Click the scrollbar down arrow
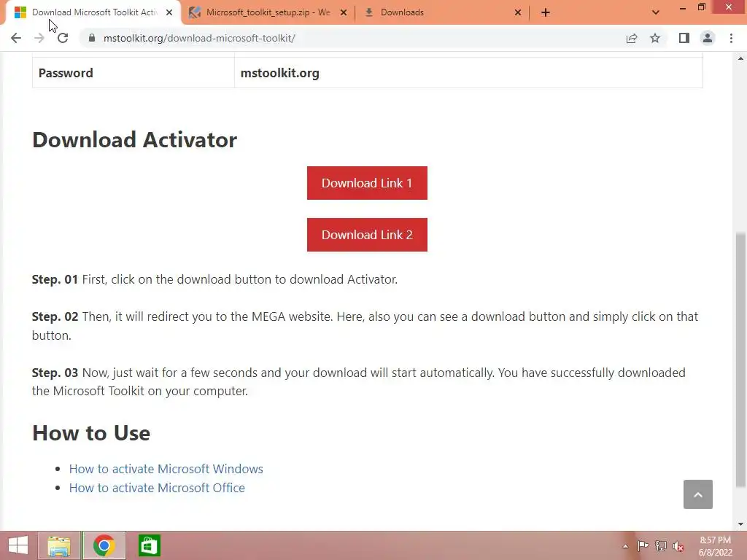 (740, 524)
